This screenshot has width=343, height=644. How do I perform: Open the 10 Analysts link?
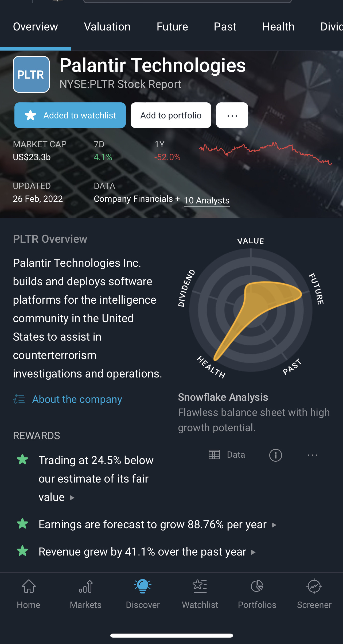click(x=207, y=200)
